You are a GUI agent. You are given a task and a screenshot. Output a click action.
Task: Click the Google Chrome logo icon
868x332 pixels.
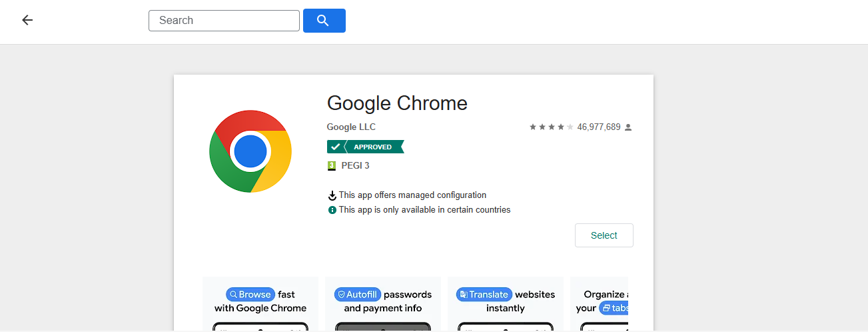[x=250, y=151]
